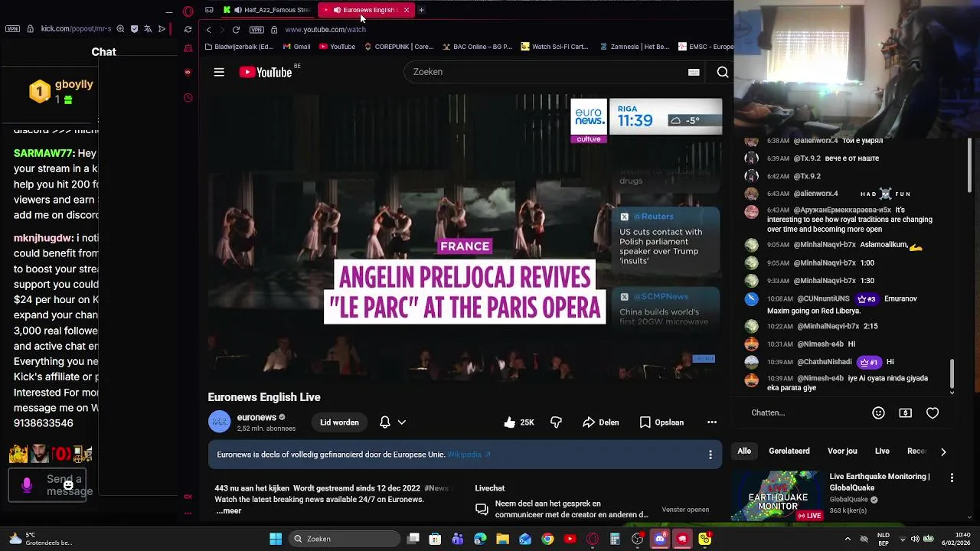The width and height of the screenshot is (980, 551).
Task: Open Live Earthquake Monitoring video thumbnail
Action: tap(778, 496)
